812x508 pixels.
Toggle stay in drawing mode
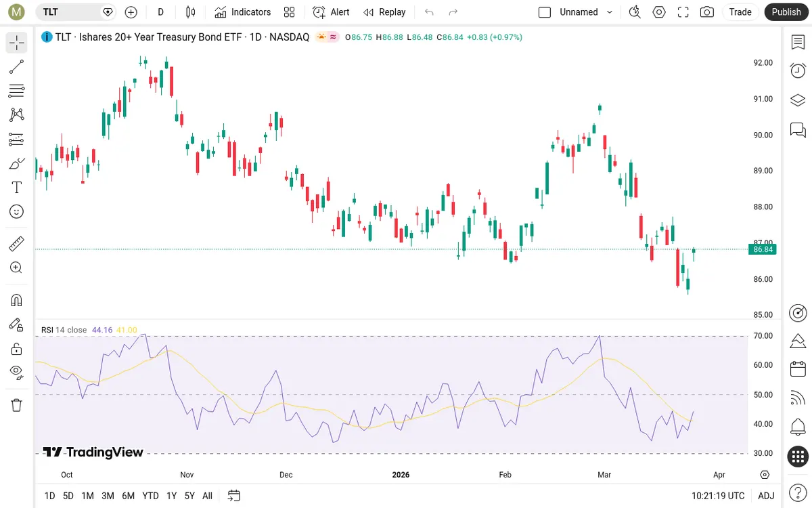click(17, 324)
